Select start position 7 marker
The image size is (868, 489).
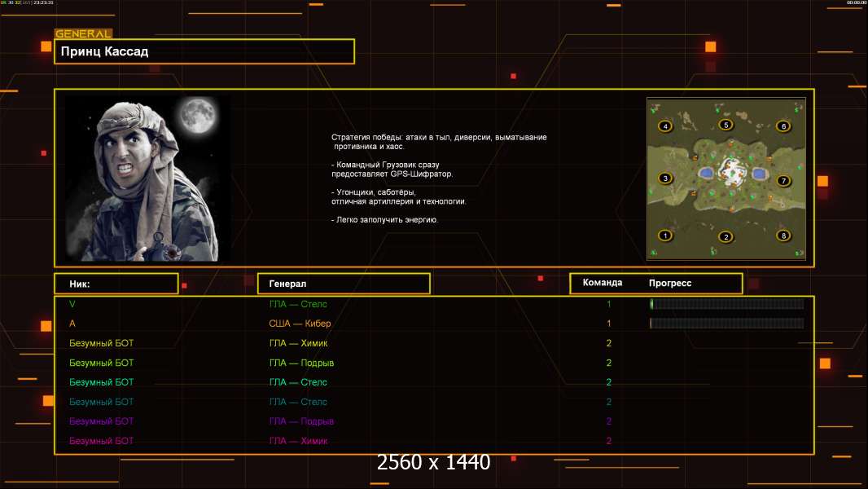tap(783, 180)
